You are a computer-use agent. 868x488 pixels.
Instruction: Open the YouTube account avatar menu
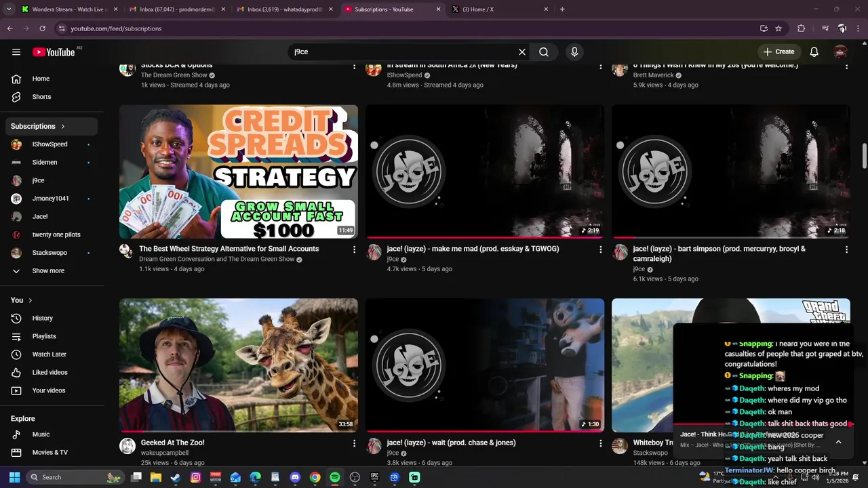click(840, 52)
